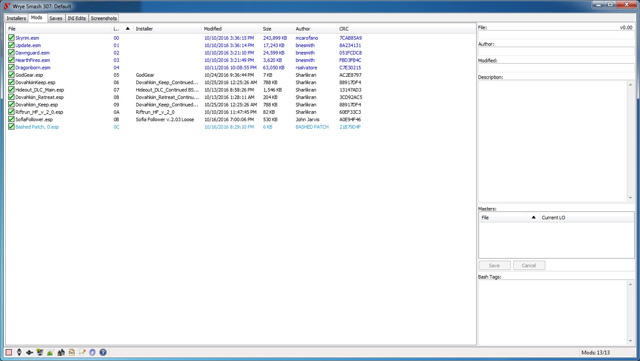This screenshot has width=640, height=361.
Task: Click the watch-shaped launcher icon in status bar
Action: [x=19, y=352]
